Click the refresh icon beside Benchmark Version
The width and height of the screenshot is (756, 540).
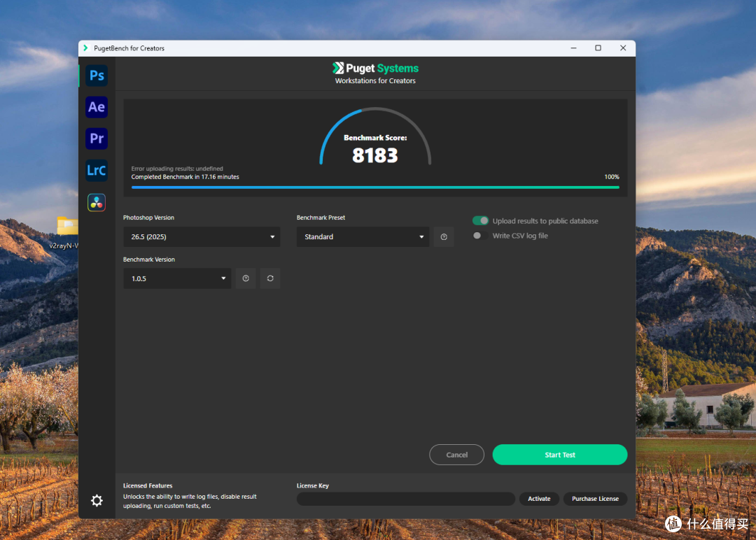270,278
